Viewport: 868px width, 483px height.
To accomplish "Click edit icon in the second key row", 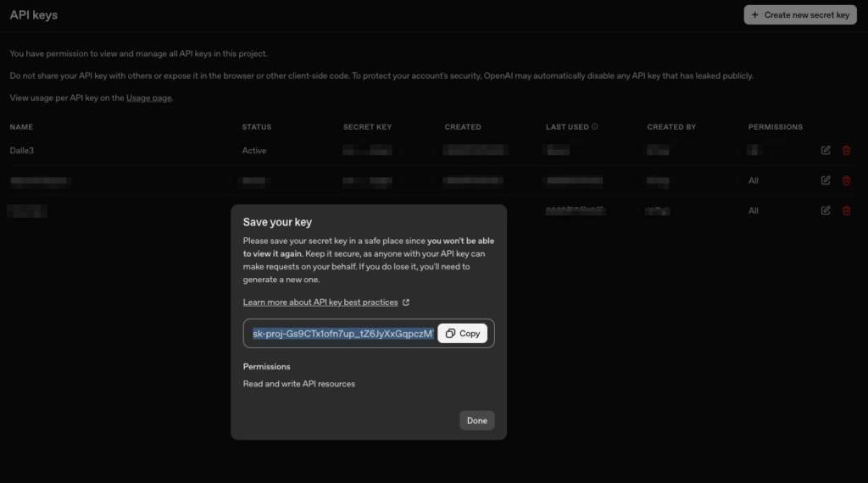I will click(x=826, y=180).
